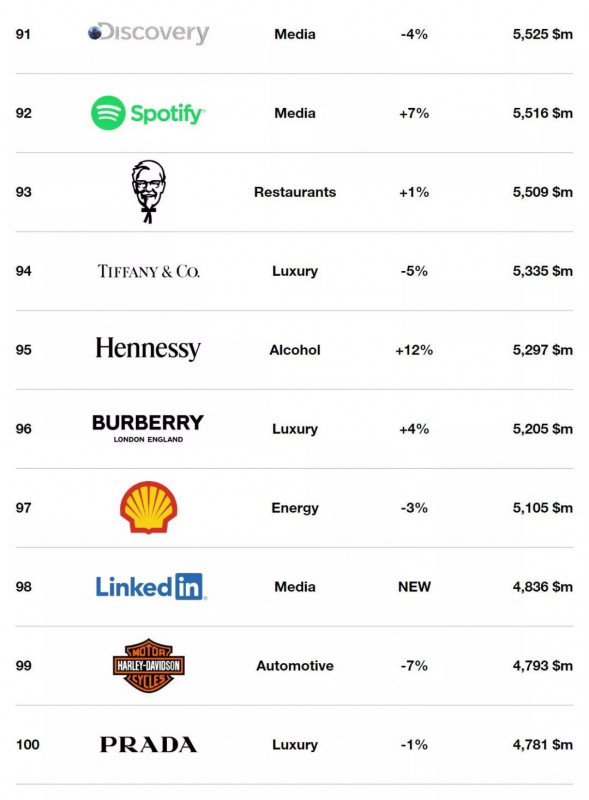Image resolution: width=589 pixels, height=800 pixels.
Task: Click the Energy sector label
Action: tap(295, 508)
